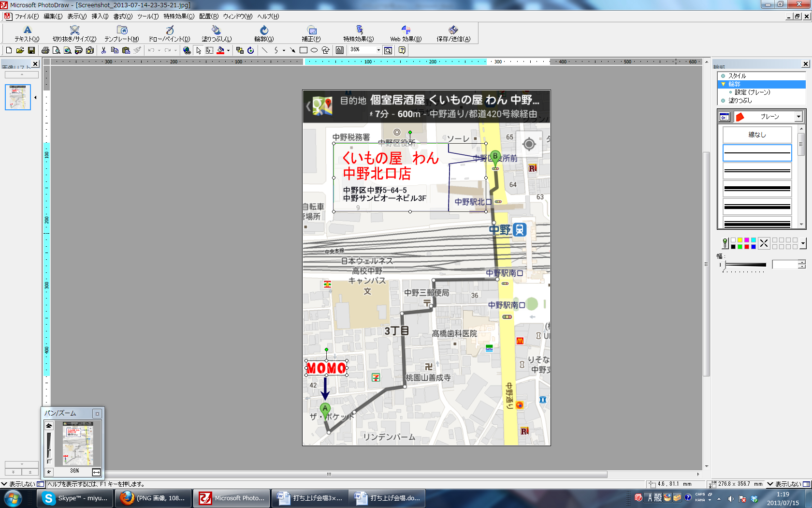Pick the yellow color swatch
Image resolution: width=812 pixels, height=508 pixels.
[740, 240]
